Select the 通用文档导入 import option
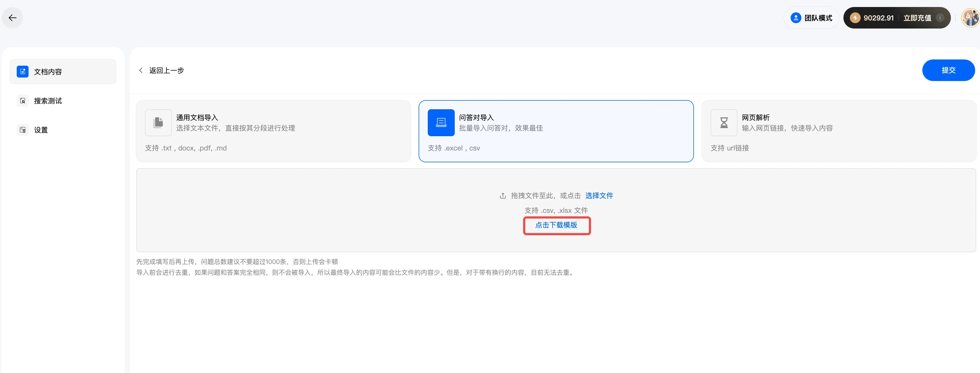The image size is (980, 373). [273, 131]
